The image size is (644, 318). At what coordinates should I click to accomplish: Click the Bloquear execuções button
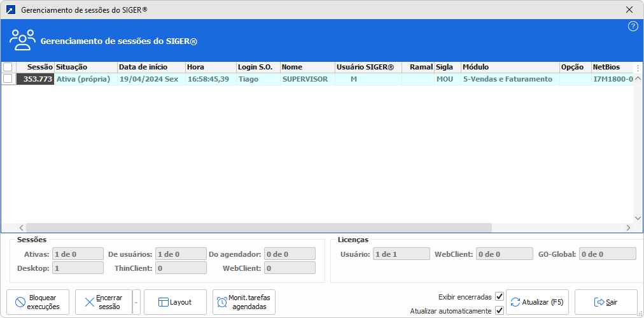pyautogui.click(x=38, y=302)
